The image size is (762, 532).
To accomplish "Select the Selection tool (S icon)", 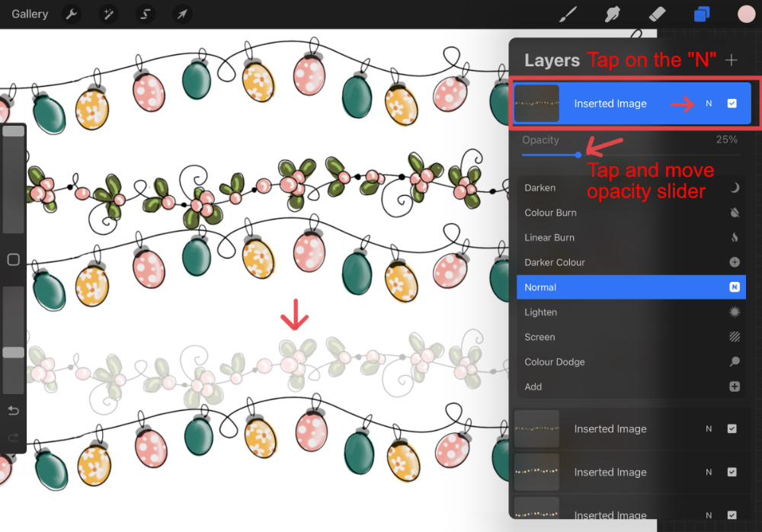I will [145, 14].
